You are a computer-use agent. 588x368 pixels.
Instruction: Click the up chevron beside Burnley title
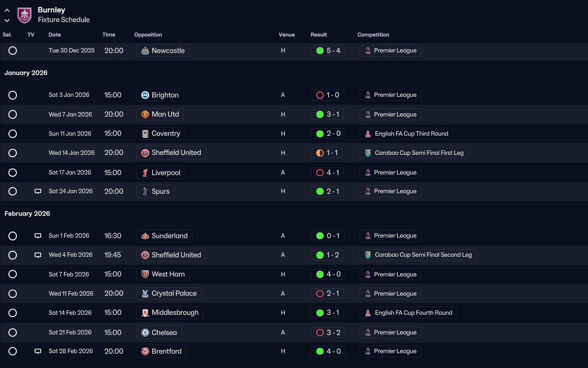(x=7, y=10)
